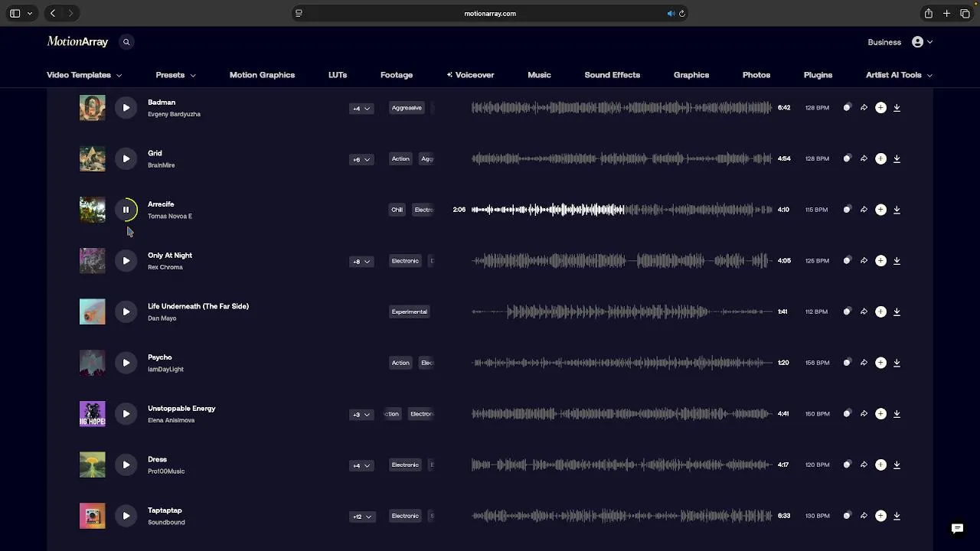The image size is (980, 551).
Task: Seek within the Psycho waveform
Action: [621, 363]
